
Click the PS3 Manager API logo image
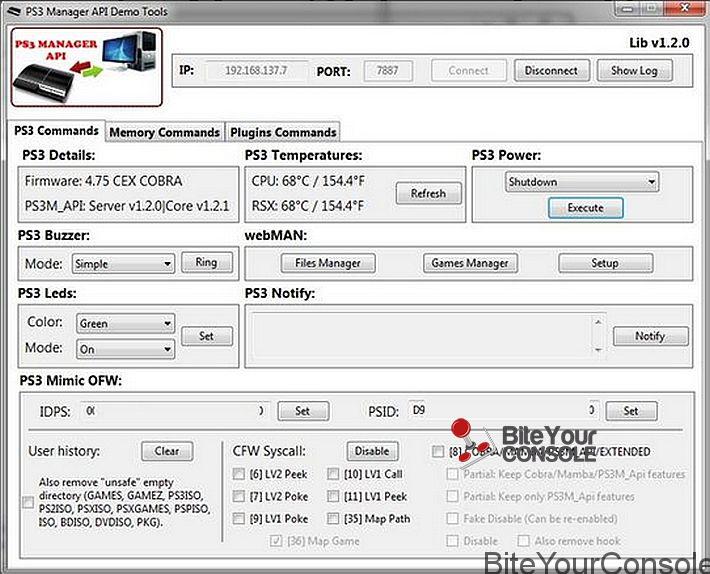(x=86, y=67)
